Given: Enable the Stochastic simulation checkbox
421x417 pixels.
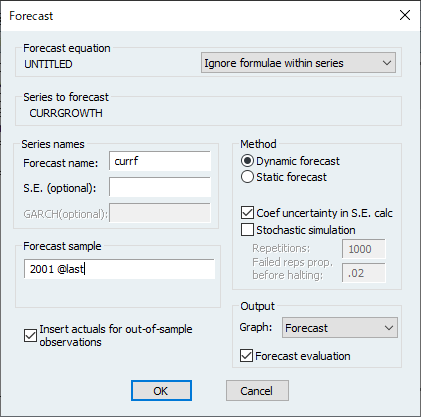Looking at the screenshot, I should pos(247,230).
